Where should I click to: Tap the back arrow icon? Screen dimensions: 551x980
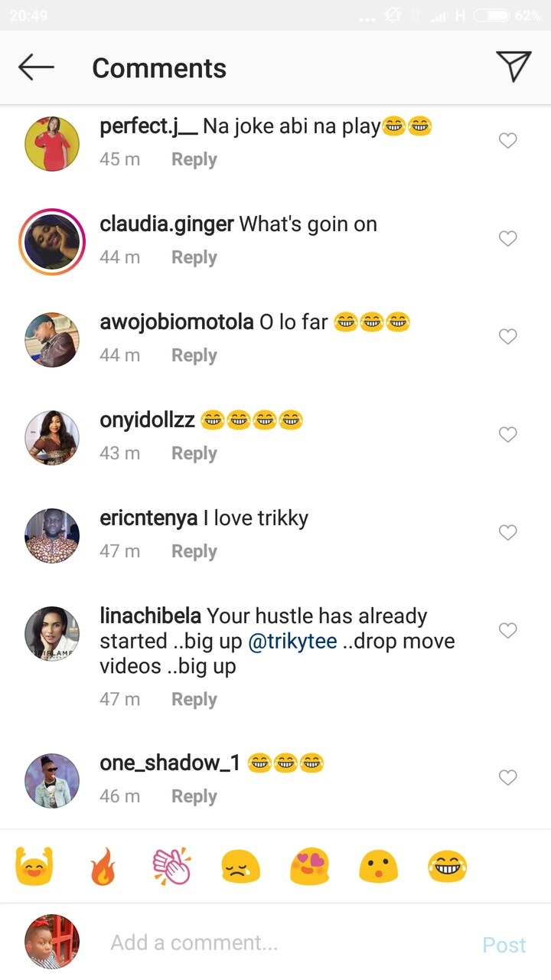[36, 67]
